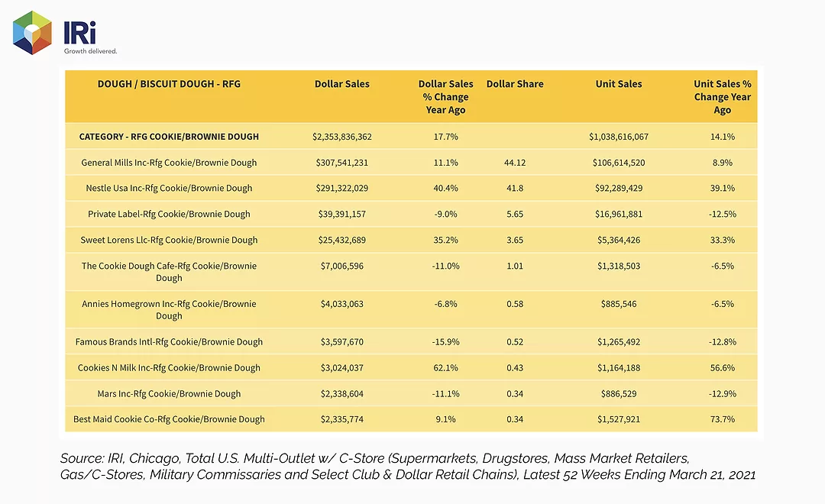Screen dimensions: 825x504
Task: Click Annies Homegrown Inc unit sales value
Action: pyautogui.click(x=619, y=304)
